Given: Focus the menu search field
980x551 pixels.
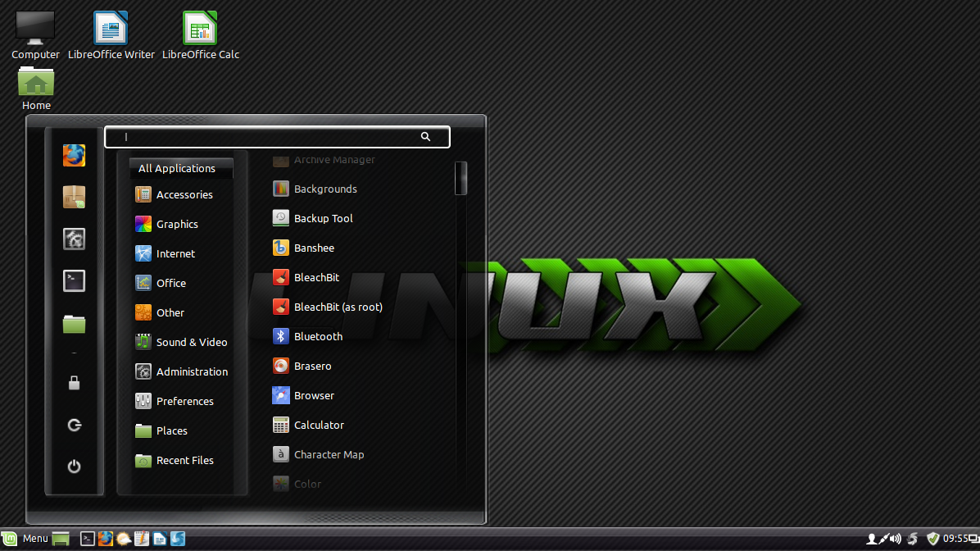Looking at the screenshot, I should [x=277, y=137].
